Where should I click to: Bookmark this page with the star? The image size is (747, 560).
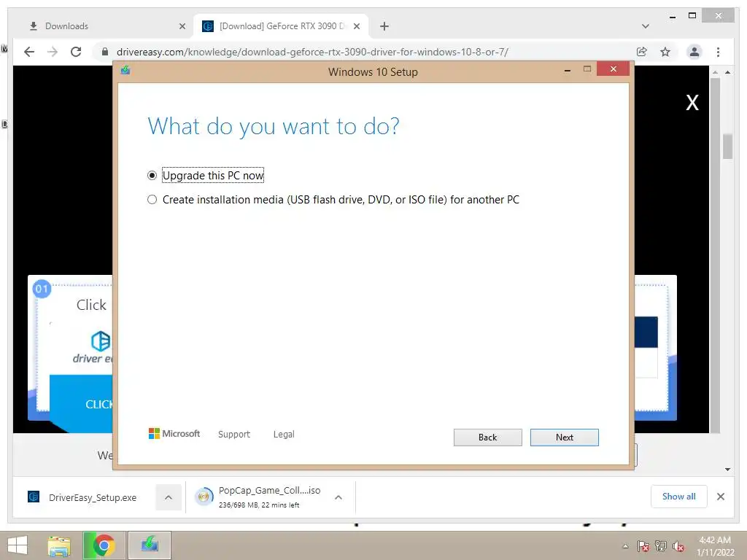click(x=665, y=52)
